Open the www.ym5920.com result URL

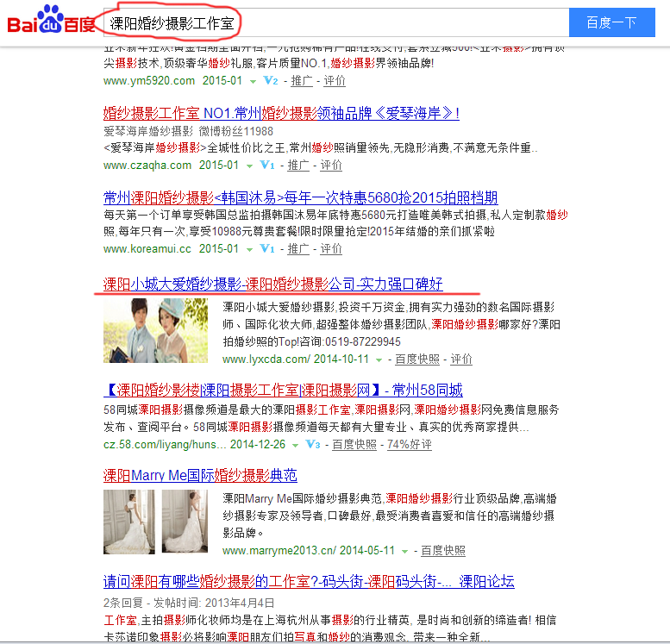point(148,81)
